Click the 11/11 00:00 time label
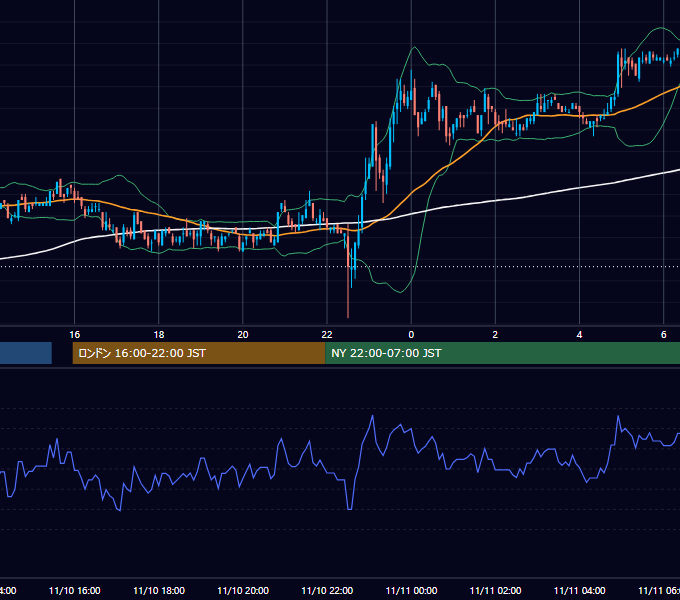This screenshot has height=600, width=680. tap(411, 590)
